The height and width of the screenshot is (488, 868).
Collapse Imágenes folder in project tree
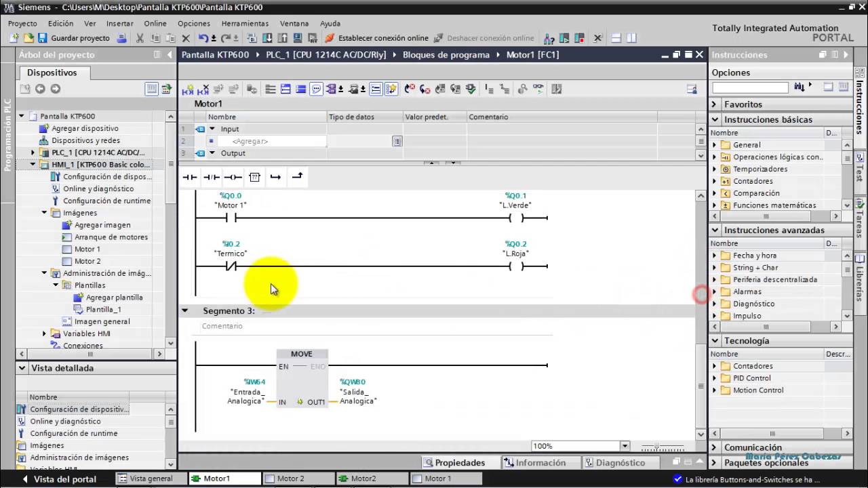click(44, 213)
